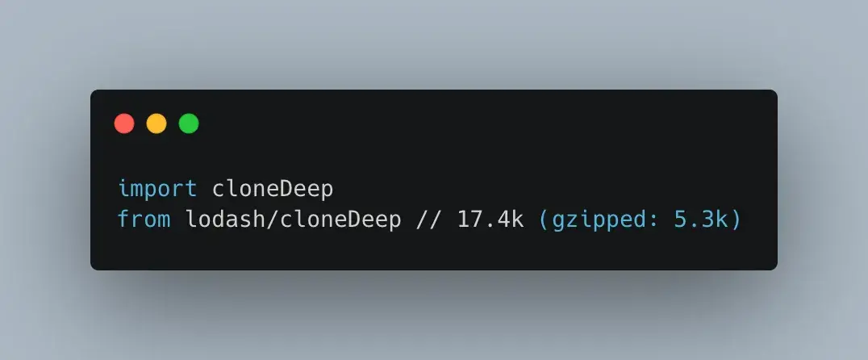This screenshot has height=360, width=868.
Task: Click the colon after gzipped
Action: point(652,221)
